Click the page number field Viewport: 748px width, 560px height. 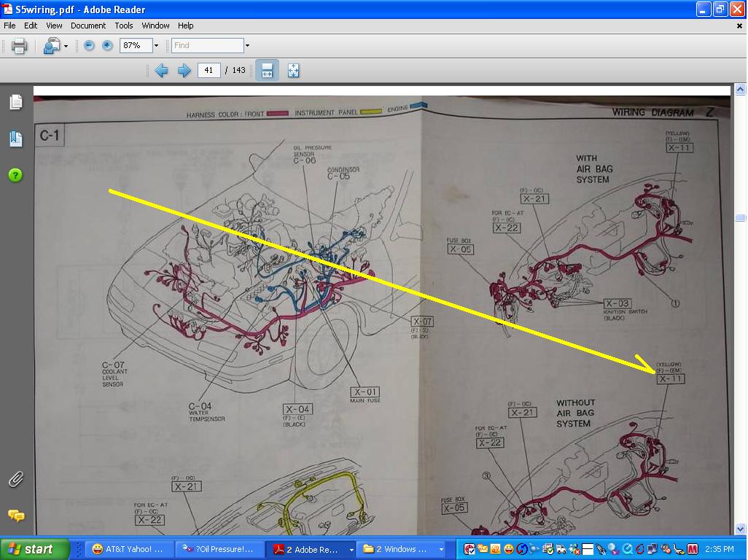[209, 71]
